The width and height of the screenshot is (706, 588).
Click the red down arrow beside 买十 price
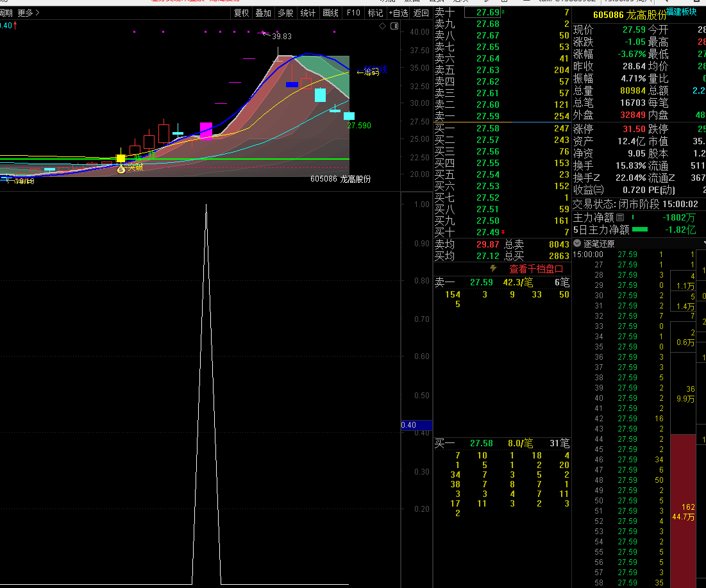(503, 232)
